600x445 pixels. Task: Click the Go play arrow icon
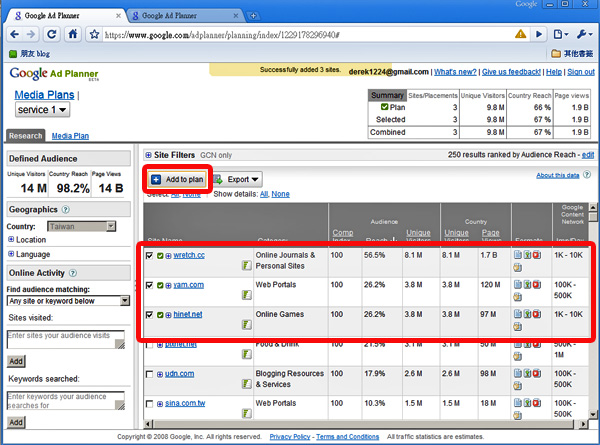[x=539, y=34]
